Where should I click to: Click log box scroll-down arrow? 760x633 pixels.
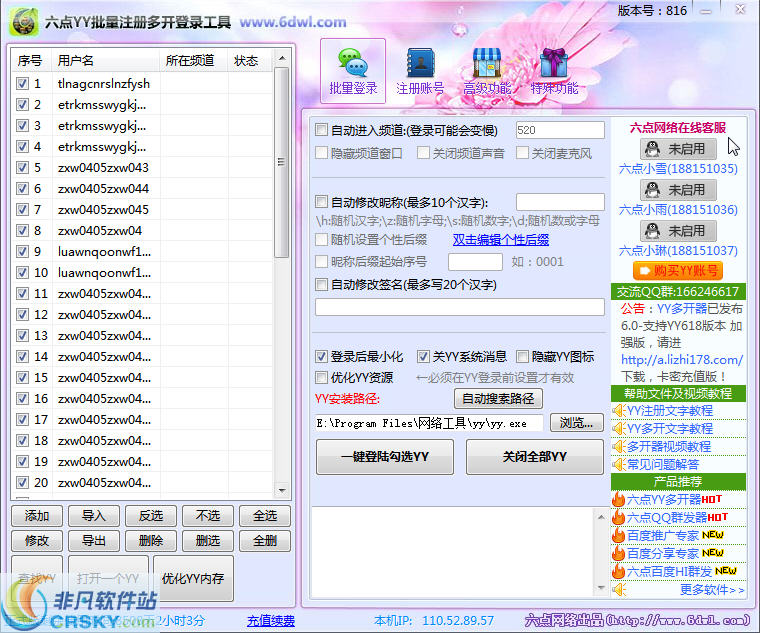[x=601, y=588]
